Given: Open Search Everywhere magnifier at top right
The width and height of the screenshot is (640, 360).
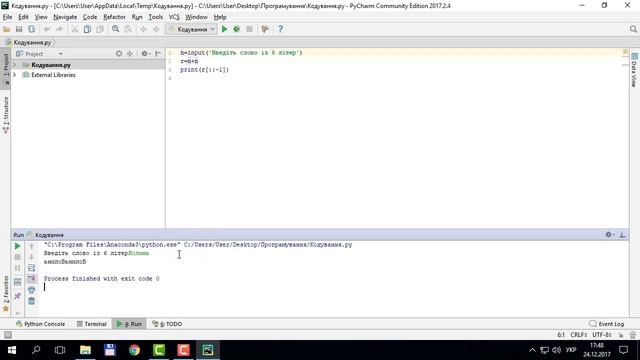Looking at the screenshot, I should (633, 29).
